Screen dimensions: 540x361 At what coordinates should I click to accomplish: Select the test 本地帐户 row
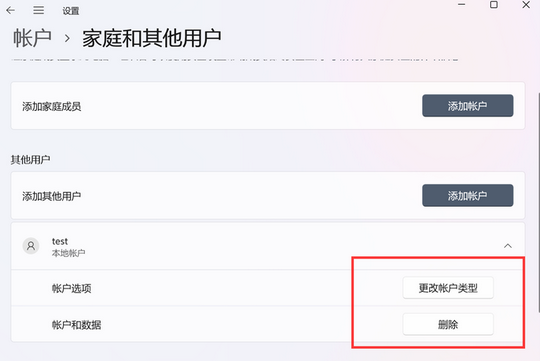(268, 246)
